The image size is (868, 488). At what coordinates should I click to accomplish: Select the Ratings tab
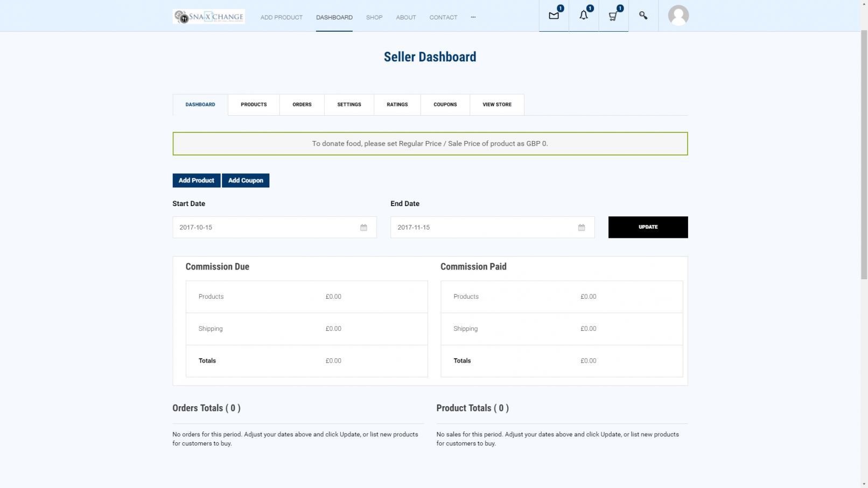397,104
